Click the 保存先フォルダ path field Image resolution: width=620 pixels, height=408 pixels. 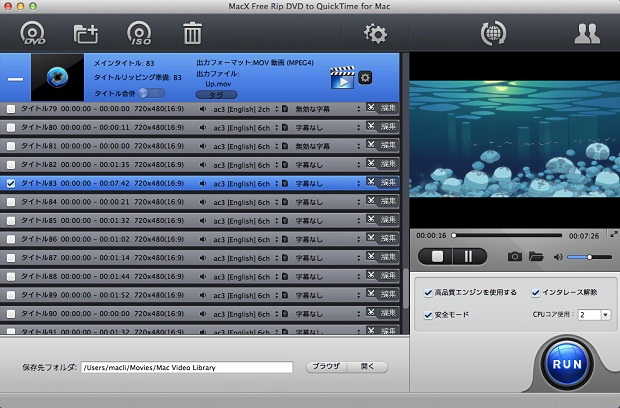tap(187, 367)
